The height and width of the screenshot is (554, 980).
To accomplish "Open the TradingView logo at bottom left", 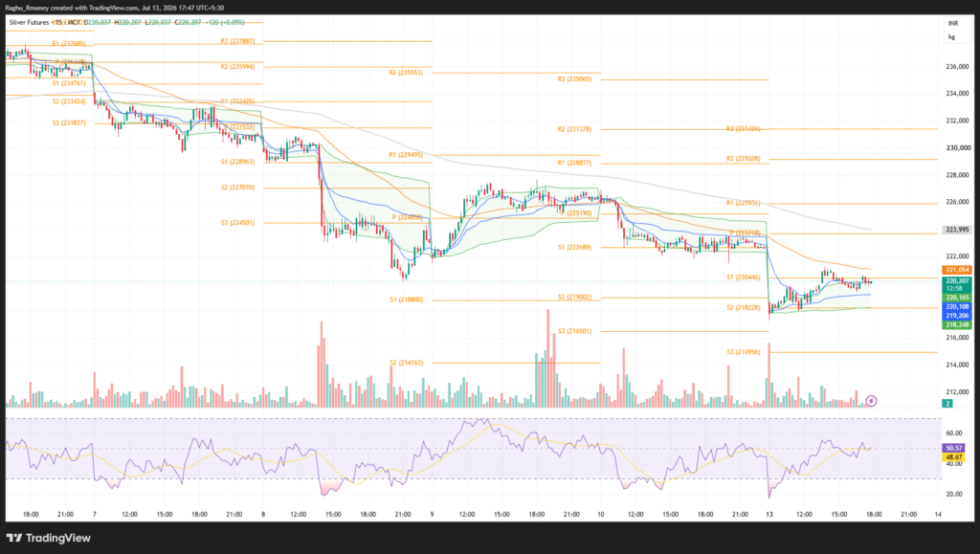I will [x=49, y=538].
